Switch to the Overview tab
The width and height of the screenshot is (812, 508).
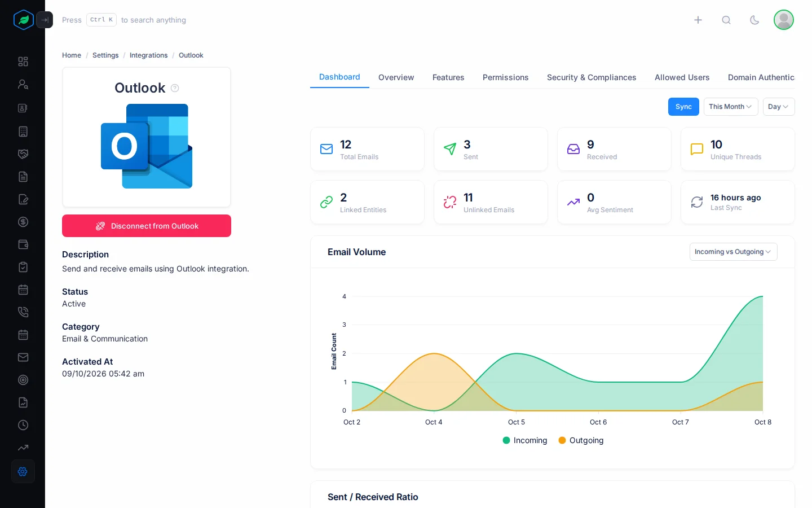[396, 77]
